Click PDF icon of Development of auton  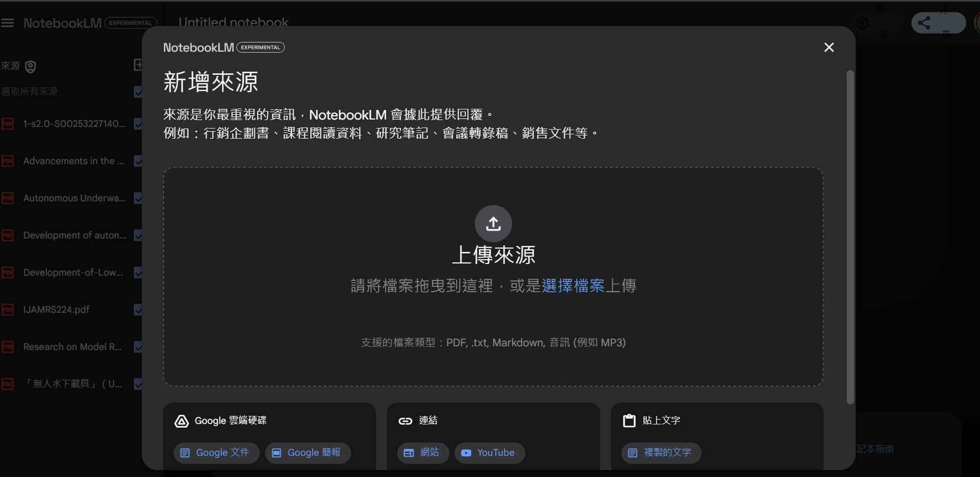(7, 235)
